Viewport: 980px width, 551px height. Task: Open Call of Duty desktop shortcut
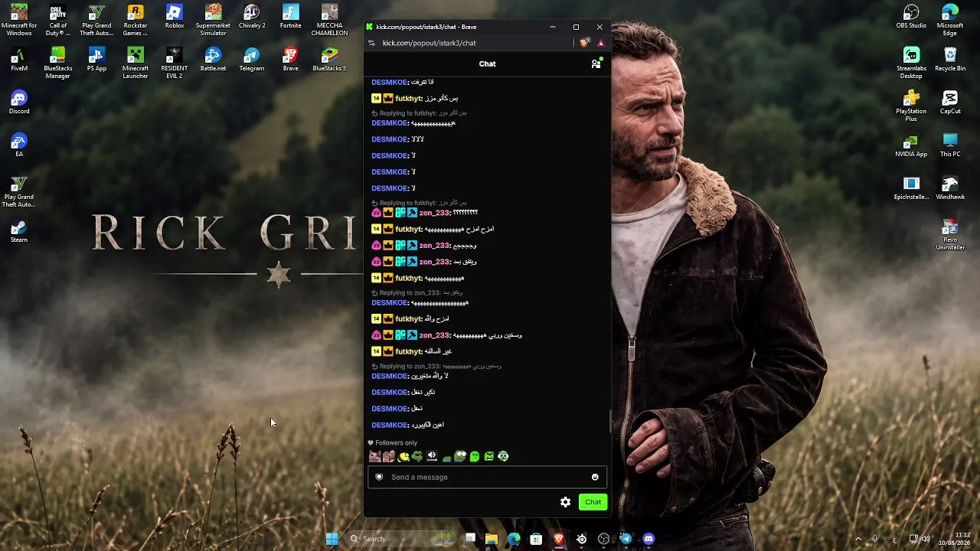pyautogui.click(x=58, y=21)
